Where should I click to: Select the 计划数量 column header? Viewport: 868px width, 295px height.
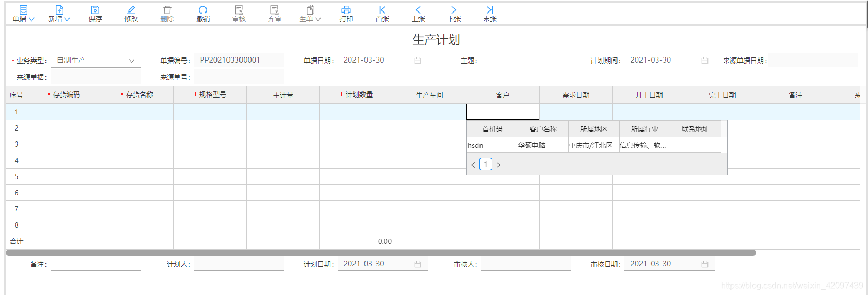click(x=356, y=95)
